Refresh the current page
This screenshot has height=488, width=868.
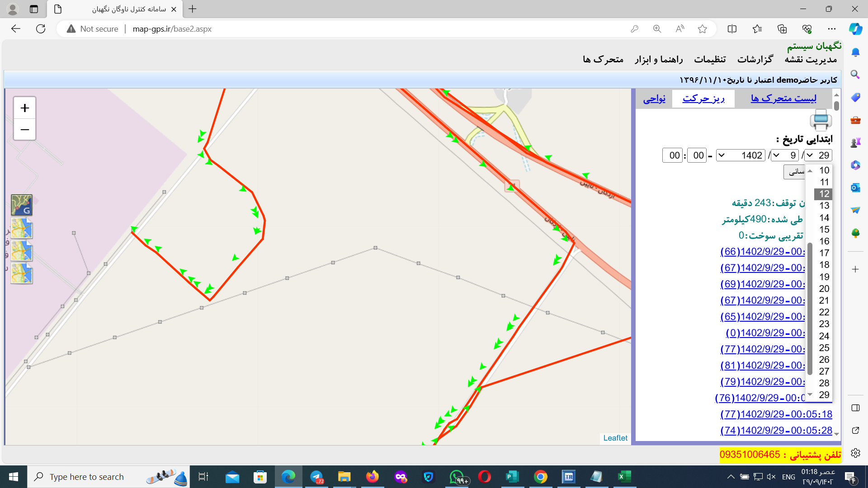pyautogui.click(x=41, y=29)
